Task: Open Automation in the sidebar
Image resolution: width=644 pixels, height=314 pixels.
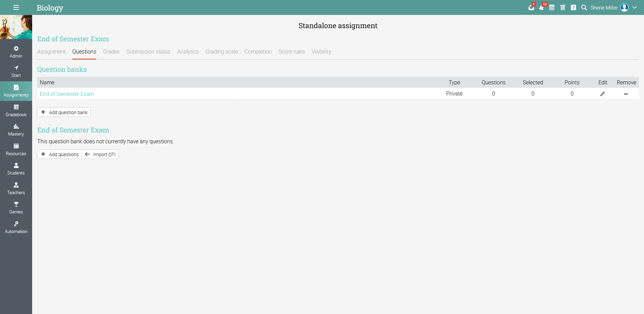Action: 16,228
